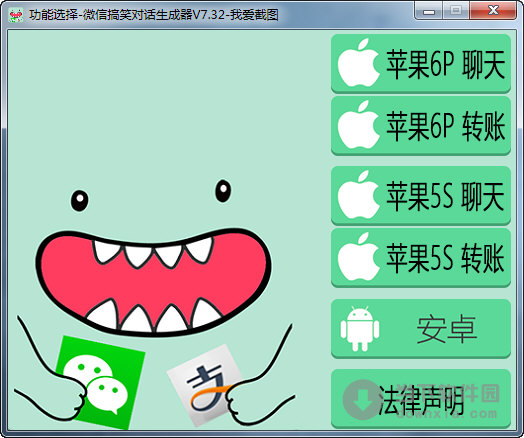This screenshot has width=524, height=438.
Task: Click the Apple logo on 苹果5S 转账
Action: [x=358, y=257]
